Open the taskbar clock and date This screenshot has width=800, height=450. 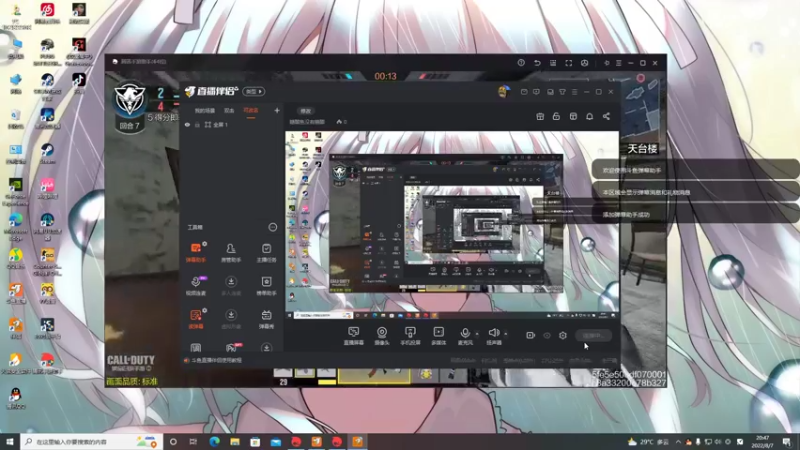tap(762, 441)
